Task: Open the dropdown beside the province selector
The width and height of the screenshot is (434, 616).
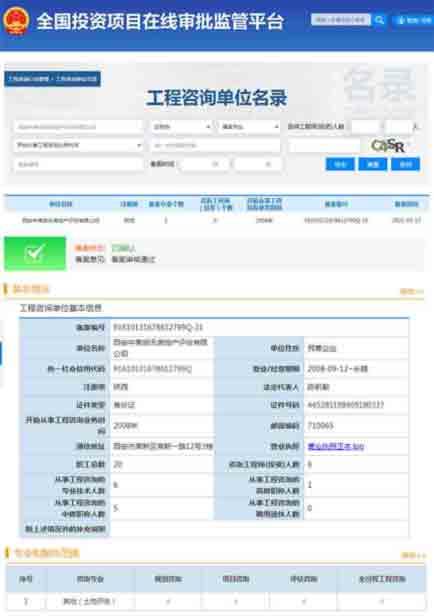Action: 249,126
